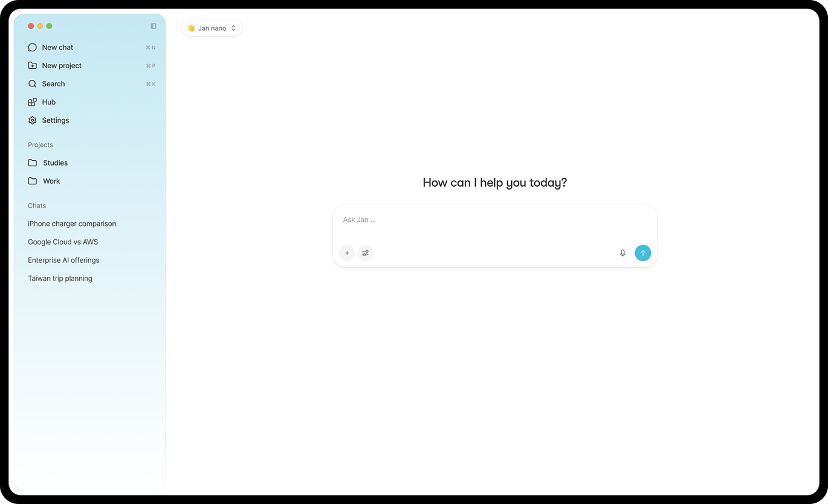Click the green maximize traffic light
828x504 pixels.
(x=49, y=26)
